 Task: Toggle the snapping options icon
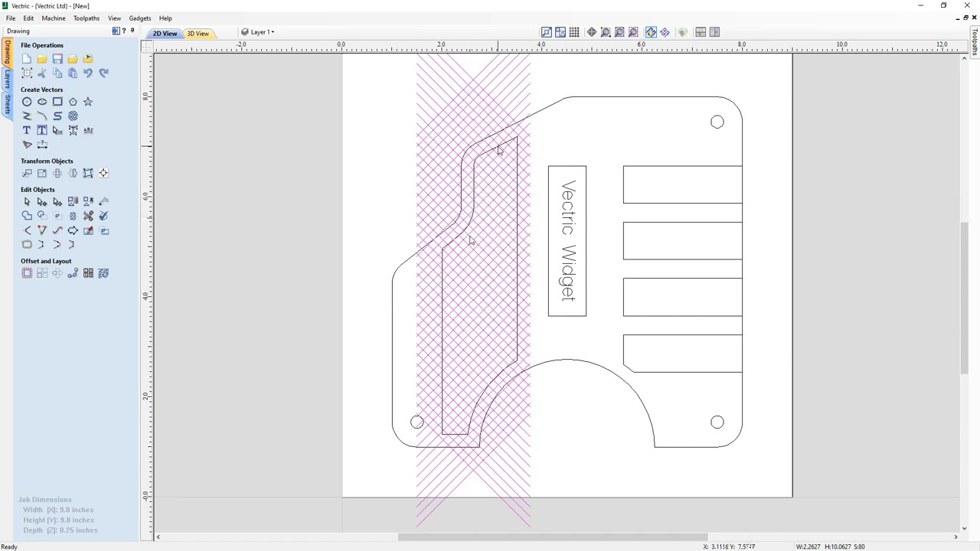560,32
